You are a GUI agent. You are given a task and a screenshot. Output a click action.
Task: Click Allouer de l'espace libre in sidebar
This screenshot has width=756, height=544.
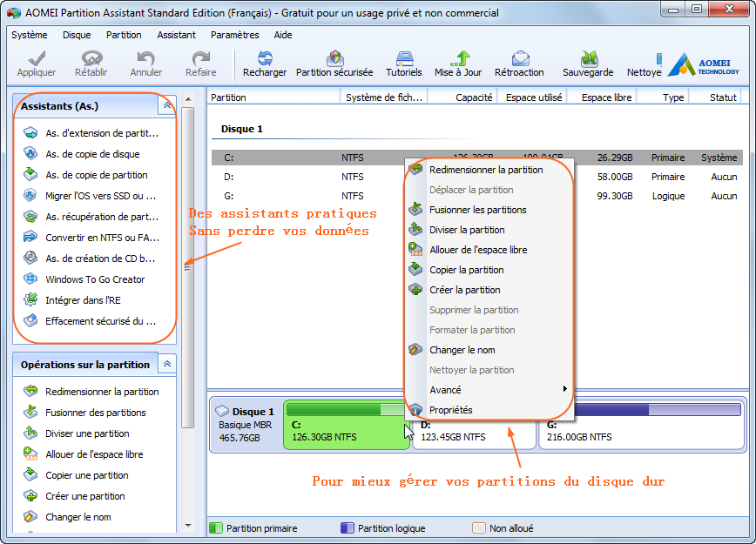(x=84, y=454)
